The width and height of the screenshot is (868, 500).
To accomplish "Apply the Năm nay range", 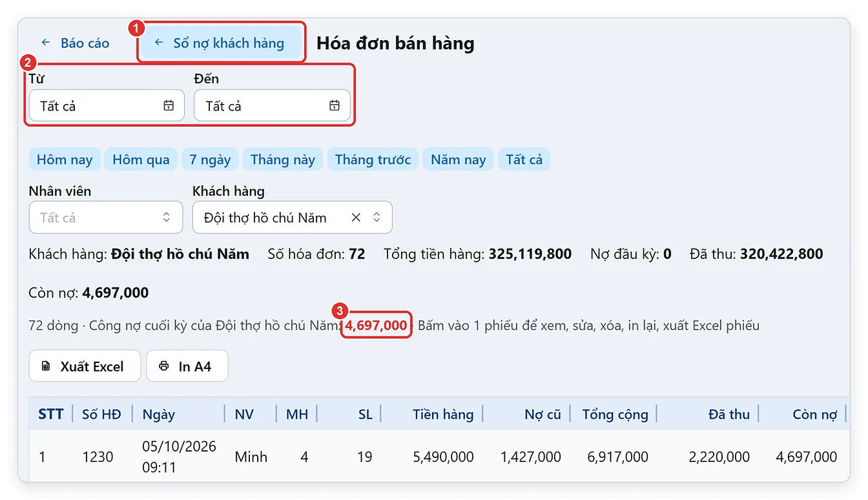I will pos(458,160).
